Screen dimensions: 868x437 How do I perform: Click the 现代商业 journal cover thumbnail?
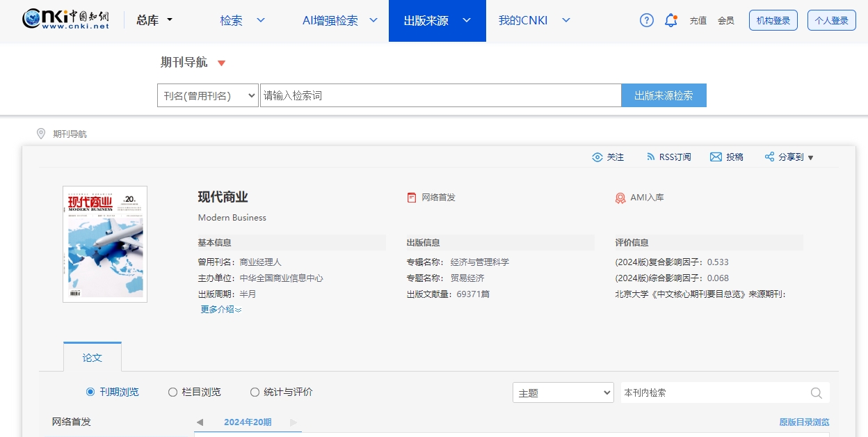pyautogui.click(x=104, y=244)
